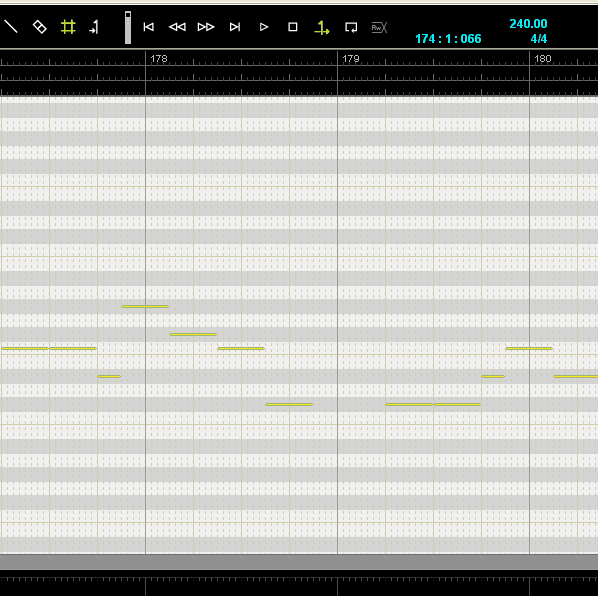
Task: Click measure 179 in the ruler
Action: point(350,59)
